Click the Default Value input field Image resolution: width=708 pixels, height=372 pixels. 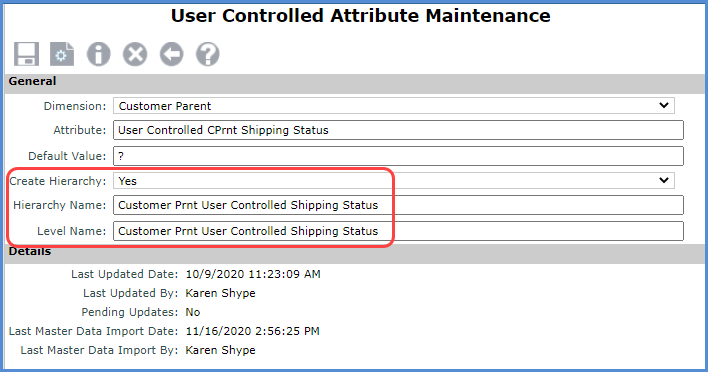tap(398, 156)
